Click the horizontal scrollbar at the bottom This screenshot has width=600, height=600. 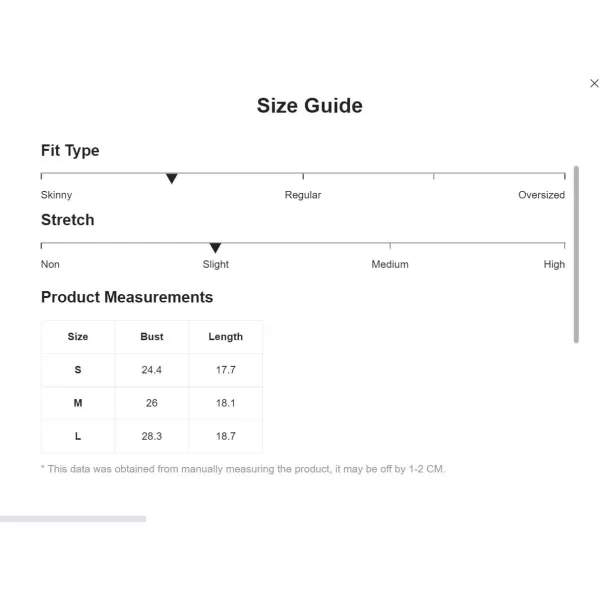pos(73,519)
